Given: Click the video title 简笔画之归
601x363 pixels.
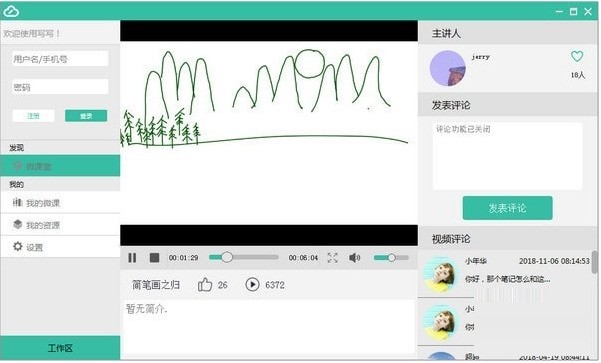Looking at the screenshot, I should tap(156, 285).
